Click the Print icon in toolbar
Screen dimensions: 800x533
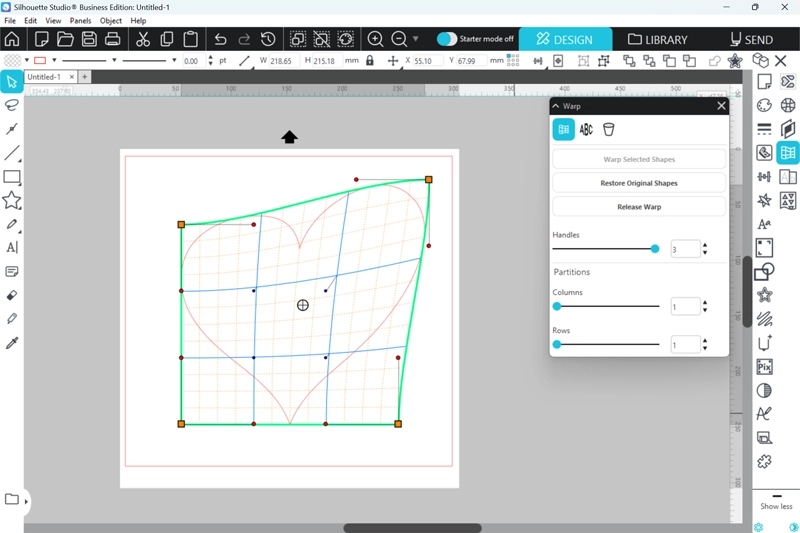coord(113,39)
